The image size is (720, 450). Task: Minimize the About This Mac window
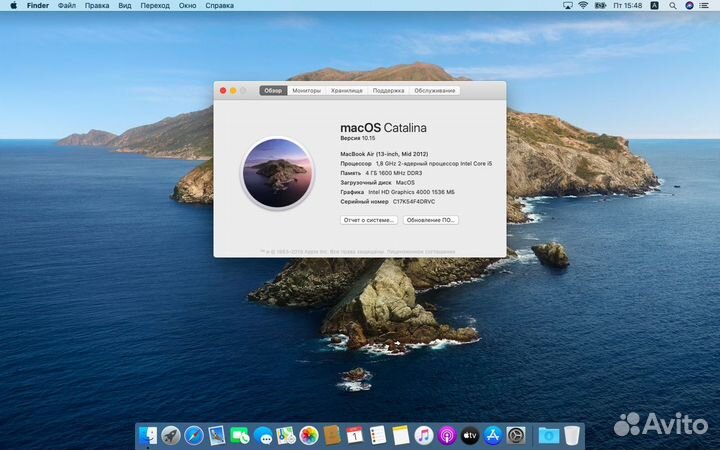(x=233, y=90)
